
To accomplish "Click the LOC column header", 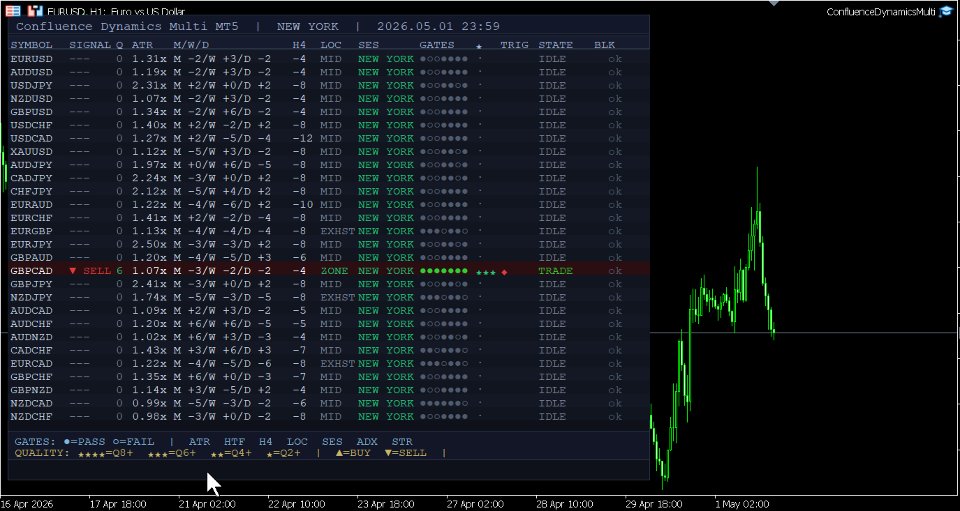I will tap(331, 45).
